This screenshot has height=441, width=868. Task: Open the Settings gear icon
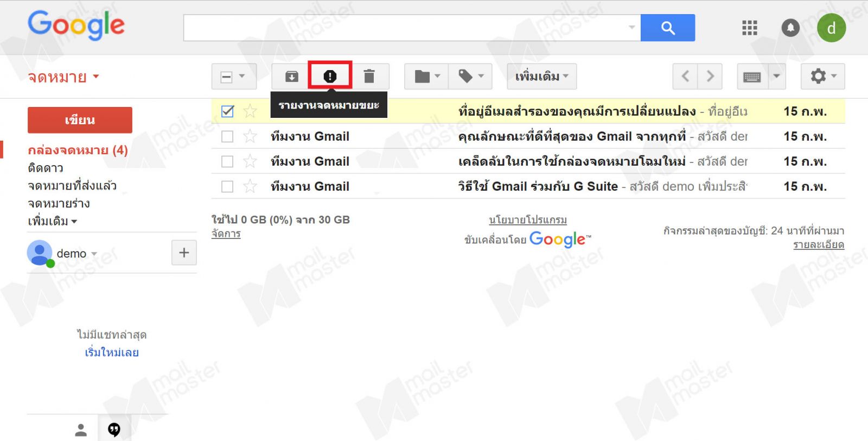(822, 77)
